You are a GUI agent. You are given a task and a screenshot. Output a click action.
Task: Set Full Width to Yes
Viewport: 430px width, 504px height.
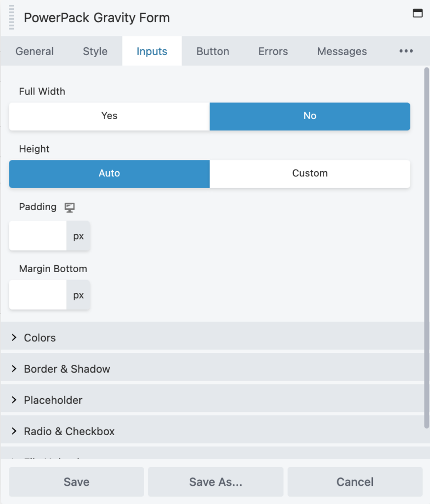coord(109,116)
